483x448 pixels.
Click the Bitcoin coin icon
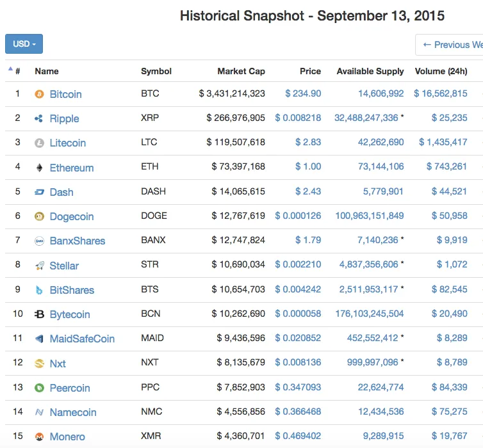[39, 94]
